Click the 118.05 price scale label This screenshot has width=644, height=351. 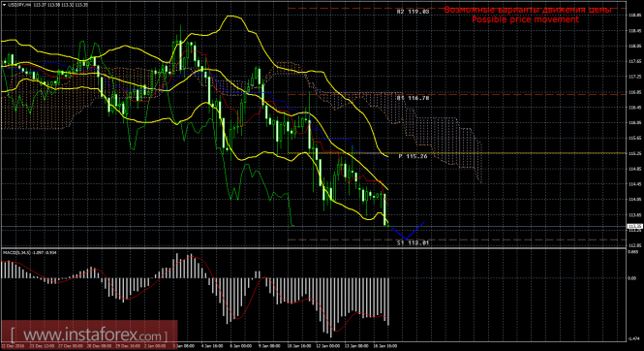point(635,46)
